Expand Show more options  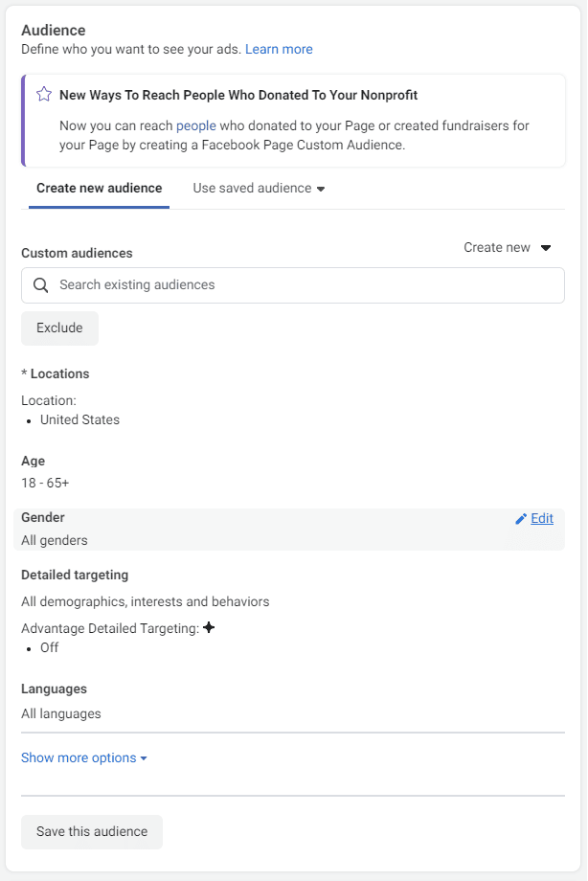[84, 758]
